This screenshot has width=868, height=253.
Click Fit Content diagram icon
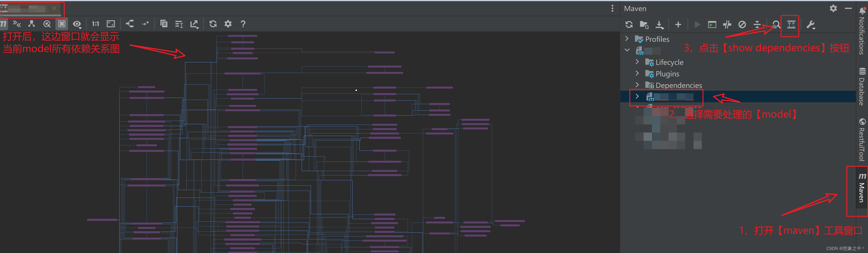click(111, 24)
